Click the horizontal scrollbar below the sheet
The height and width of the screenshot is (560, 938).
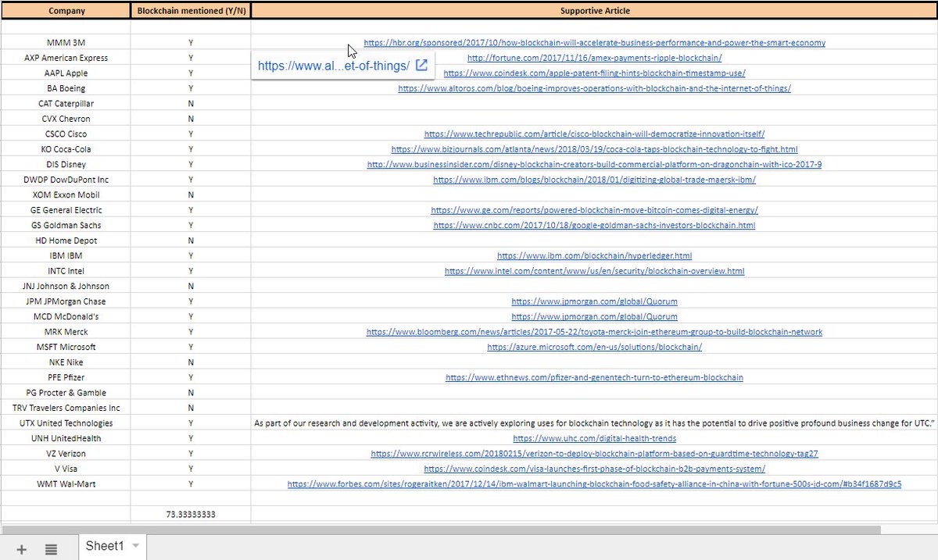pyautogui.click(x=440, y=530)
